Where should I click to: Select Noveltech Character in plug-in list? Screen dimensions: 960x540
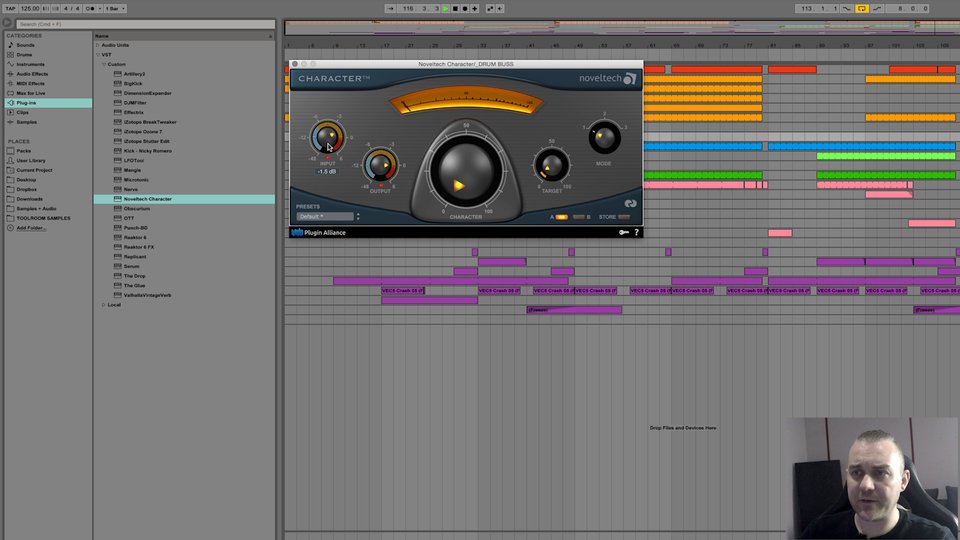tap(184, 199)
